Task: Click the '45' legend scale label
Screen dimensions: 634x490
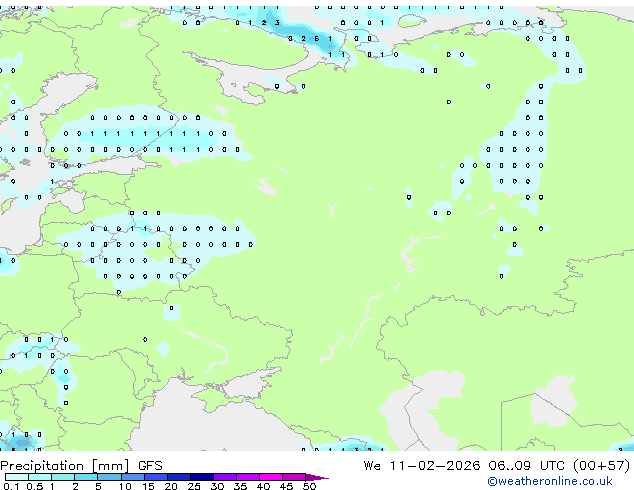Action: pos(287,486)
